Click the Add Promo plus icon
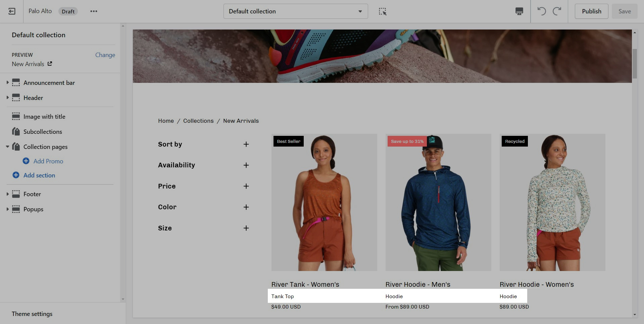Viewport: 644px width, 324px height. (26, 161)
